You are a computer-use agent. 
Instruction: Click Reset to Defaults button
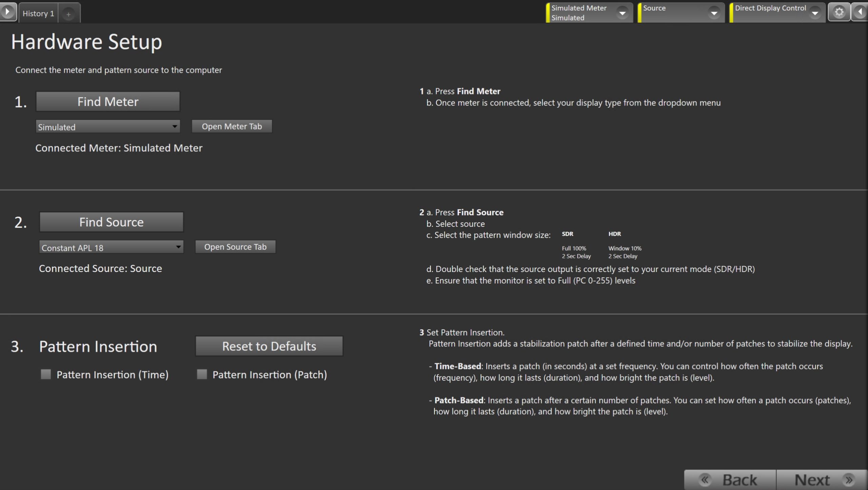(269, 346)
